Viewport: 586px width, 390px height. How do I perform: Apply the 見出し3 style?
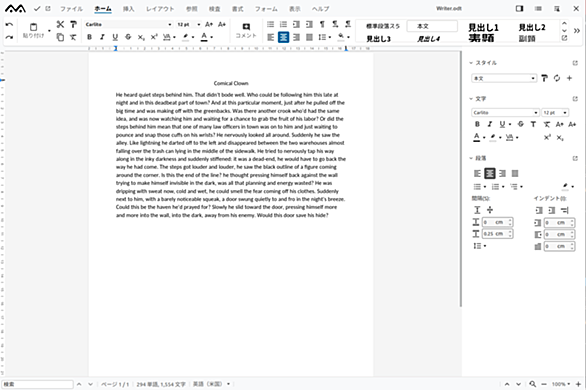tap(378, 38)
